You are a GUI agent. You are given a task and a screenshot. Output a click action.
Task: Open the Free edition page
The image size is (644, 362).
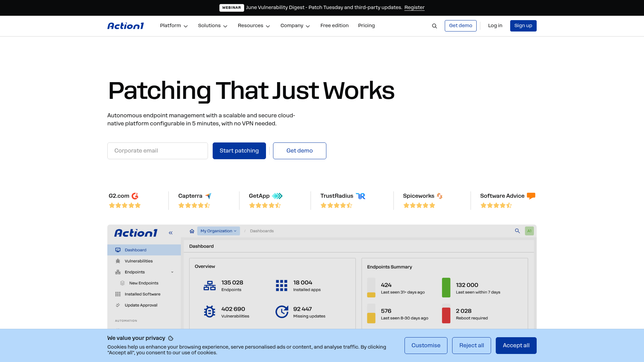334,26
